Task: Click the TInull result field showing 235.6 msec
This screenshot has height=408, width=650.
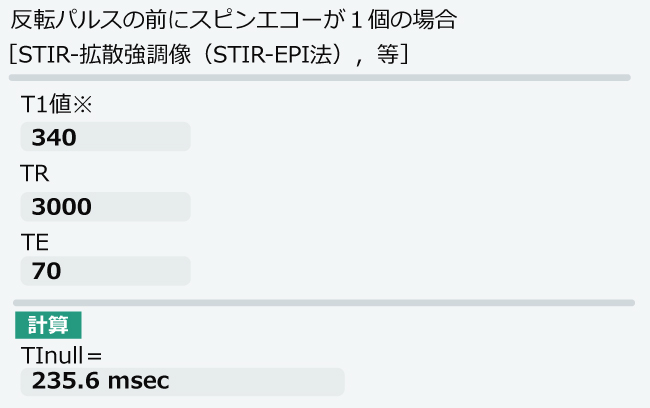Action: tap(182, 381)
